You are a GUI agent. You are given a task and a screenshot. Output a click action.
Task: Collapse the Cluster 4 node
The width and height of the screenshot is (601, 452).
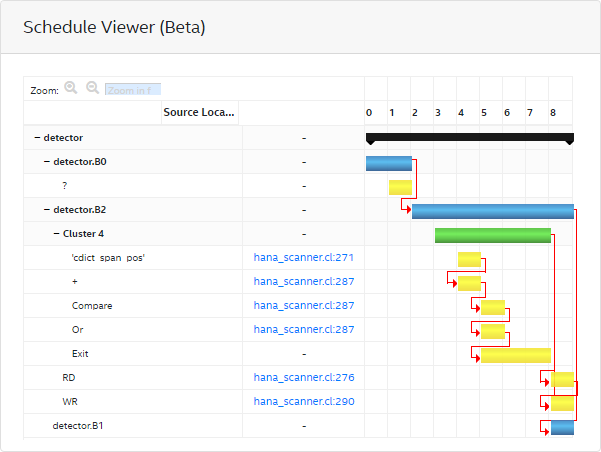[x=56, y=234]
